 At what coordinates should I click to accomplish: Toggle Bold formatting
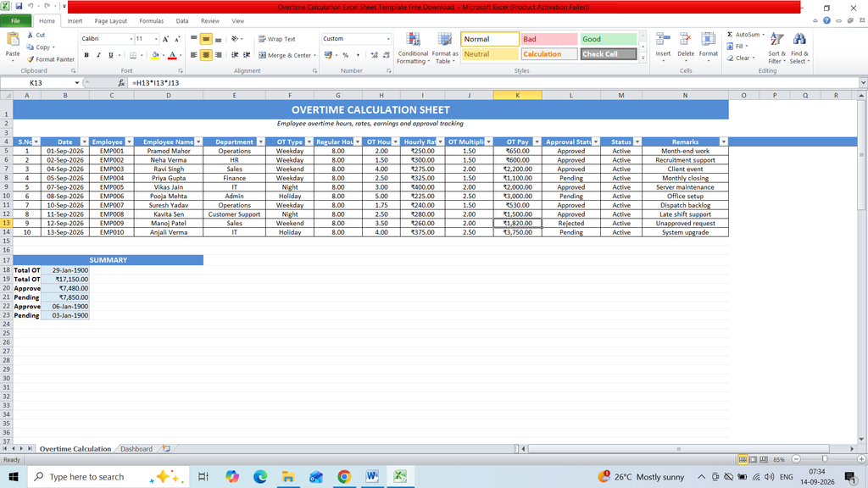point(86,55)
